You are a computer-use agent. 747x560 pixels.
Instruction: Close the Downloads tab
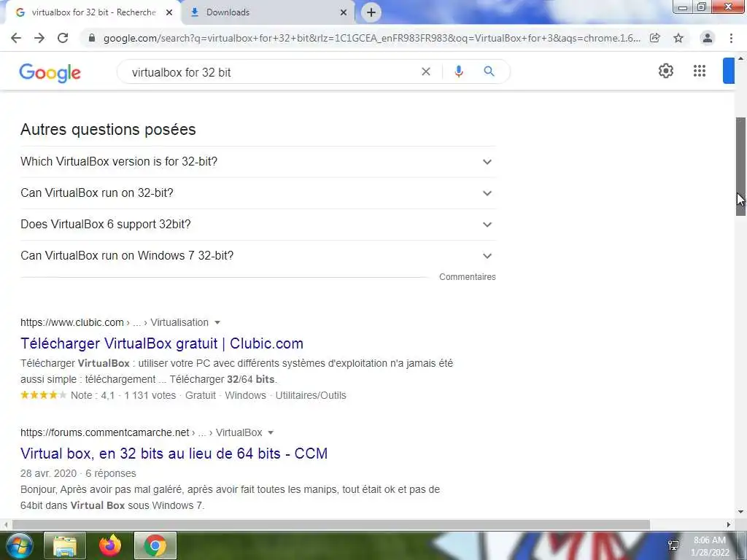point(344,12)
